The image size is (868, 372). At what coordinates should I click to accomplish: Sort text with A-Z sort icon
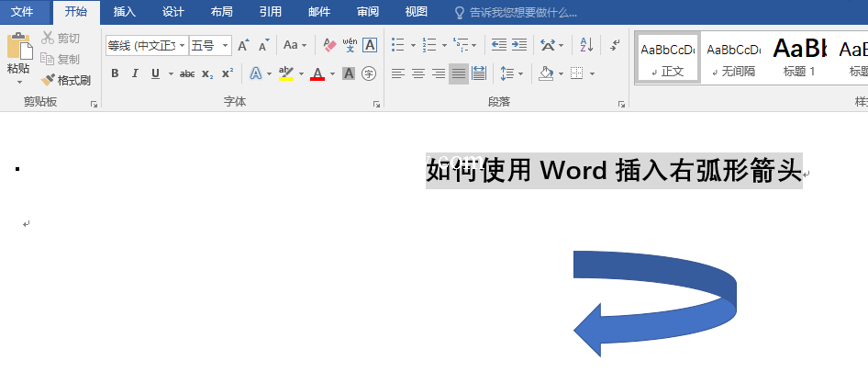[x=587, y=45]
